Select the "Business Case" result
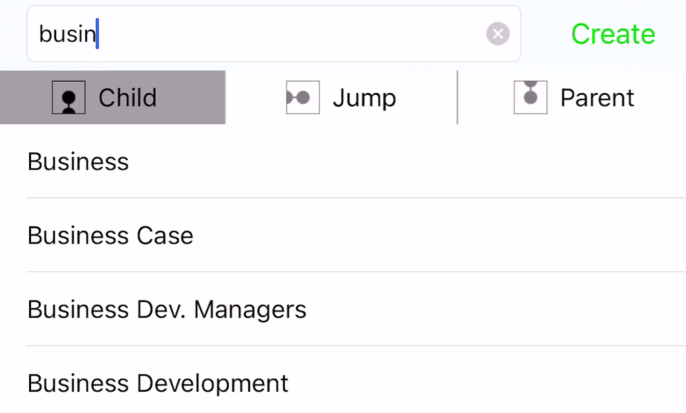Screen dimensions: 686x413 pos(110,236)
